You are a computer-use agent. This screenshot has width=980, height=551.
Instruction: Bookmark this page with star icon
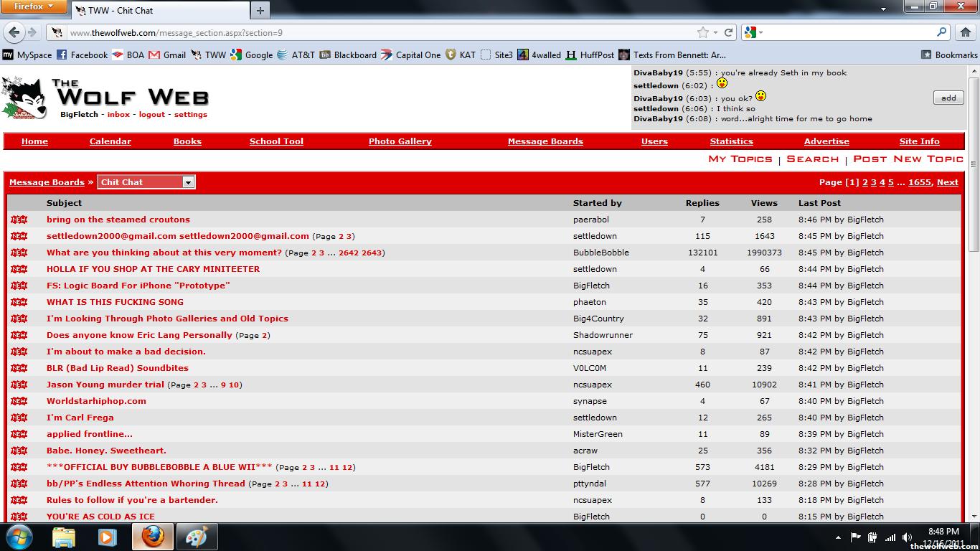[702, 32]
